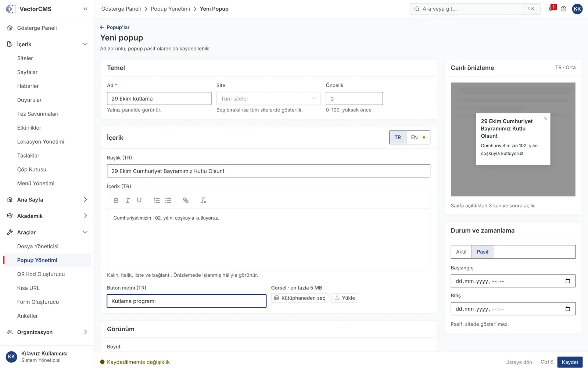This screenshot has width=588, height=368.
Task: Focus the Buton metni (TR) field
Action: [186, 301]
